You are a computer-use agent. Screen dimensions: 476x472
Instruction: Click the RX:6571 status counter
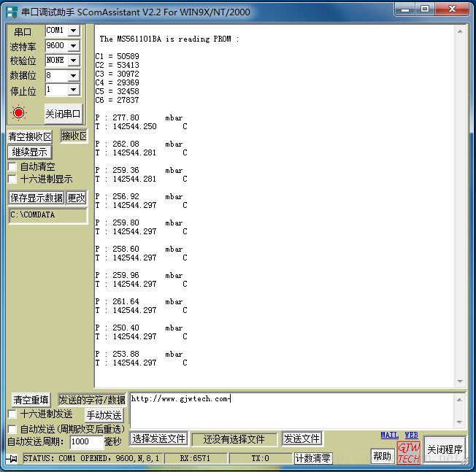click(x=195, y=458)
